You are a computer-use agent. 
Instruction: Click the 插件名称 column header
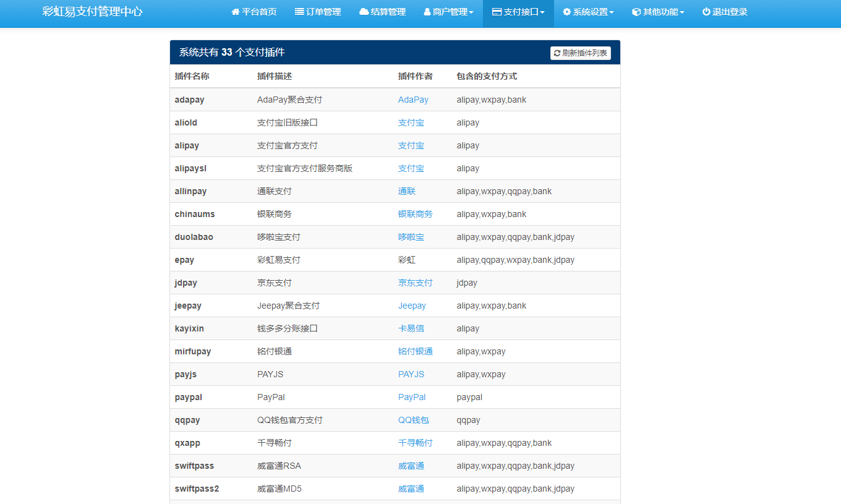coord(192,76)
